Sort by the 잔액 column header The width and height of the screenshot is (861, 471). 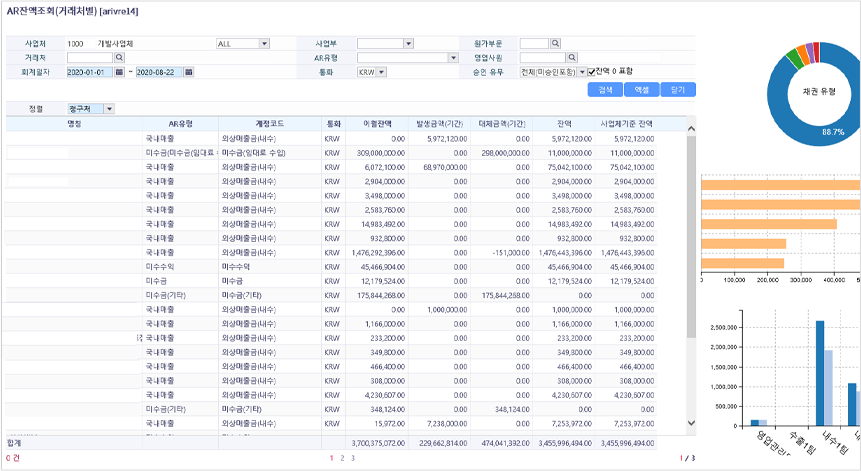point(564,123)
